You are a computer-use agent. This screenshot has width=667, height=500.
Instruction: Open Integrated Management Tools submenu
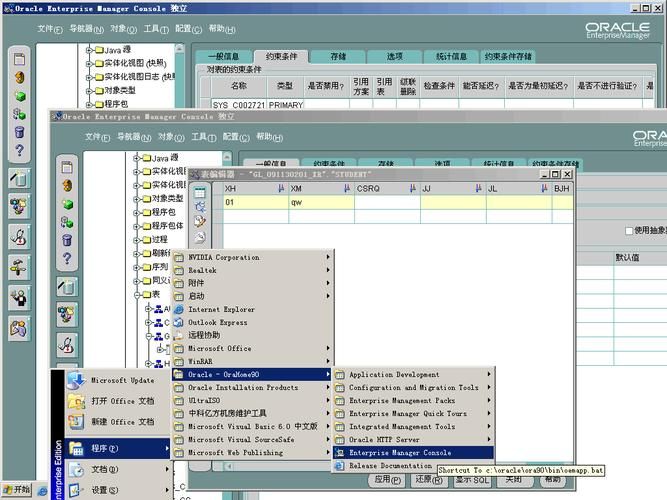(x=413, y=426)
